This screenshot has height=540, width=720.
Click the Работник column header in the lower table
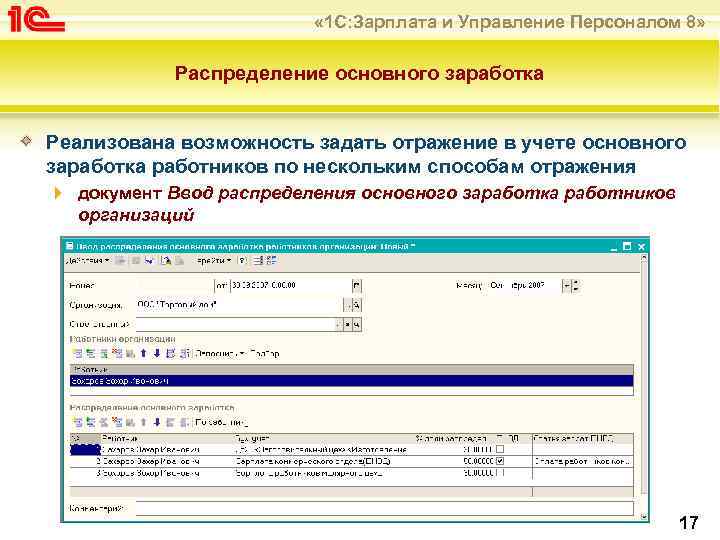pos(167,439)
